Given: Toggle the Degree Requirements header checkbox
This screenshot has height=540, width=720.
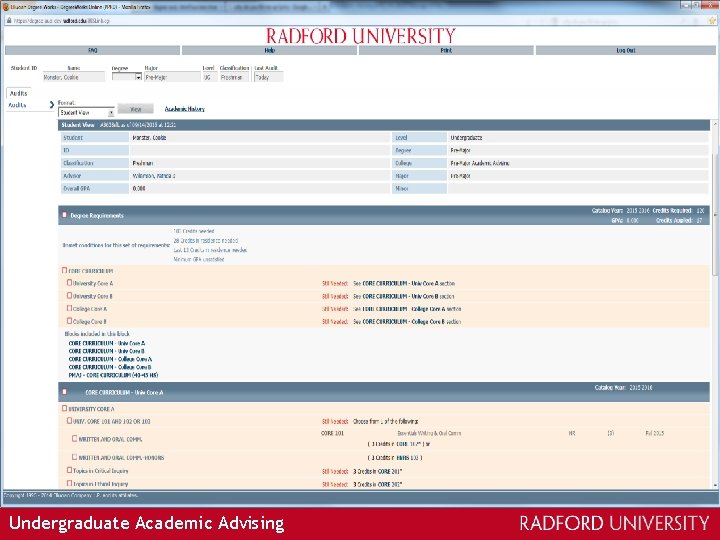Looking at the screenshot, I should (64, 215).
